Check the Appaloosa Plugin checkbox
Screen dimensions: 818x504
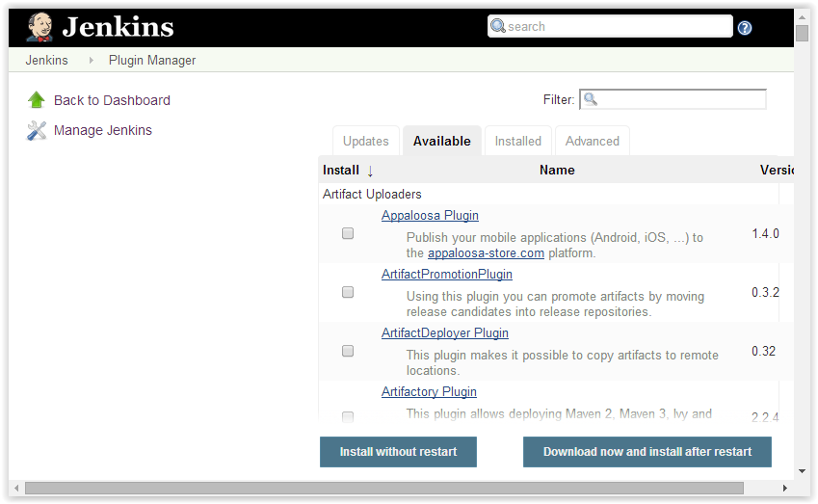[x=348, y=233]
